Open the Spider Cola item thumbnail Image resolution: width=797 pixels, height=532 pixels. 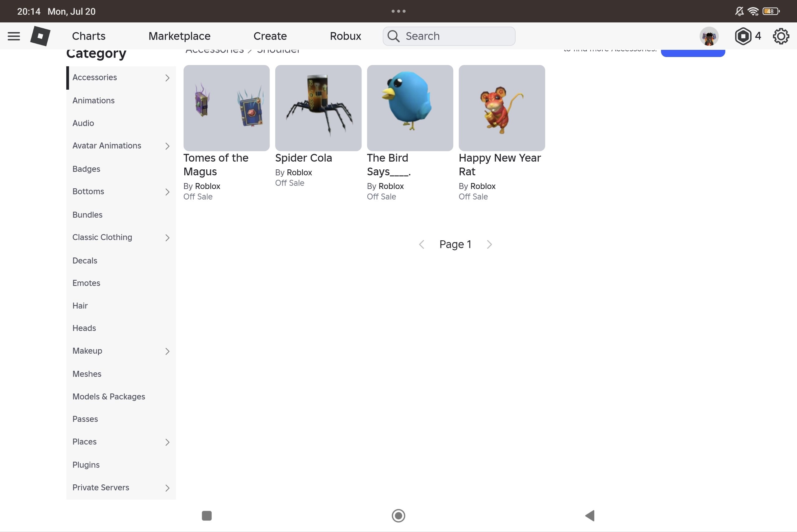pyautogui.click(x=318, y=108)
